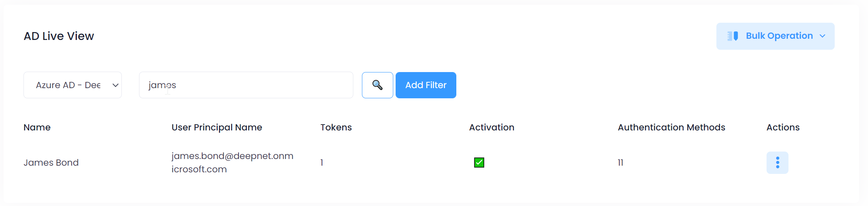Image resolution: width=868 pixels, height=206 pixels.
Task: Click the magnifier search icon button
Action: [377, 85]
